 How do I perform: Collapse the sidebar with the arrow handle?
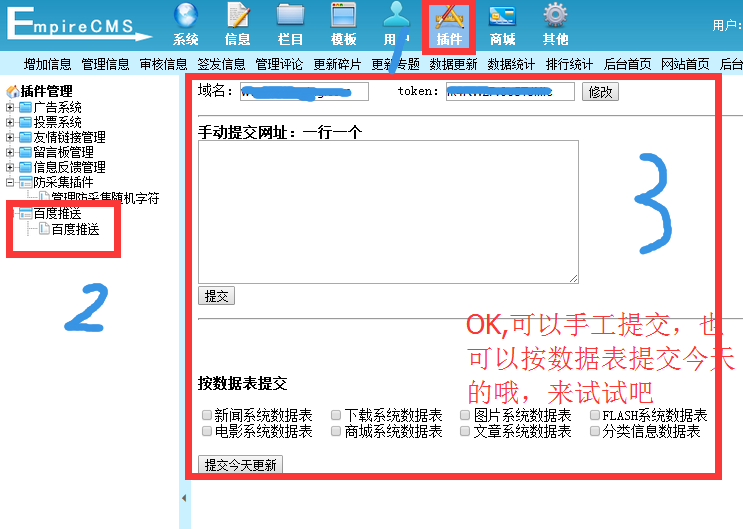coord(184,498)
